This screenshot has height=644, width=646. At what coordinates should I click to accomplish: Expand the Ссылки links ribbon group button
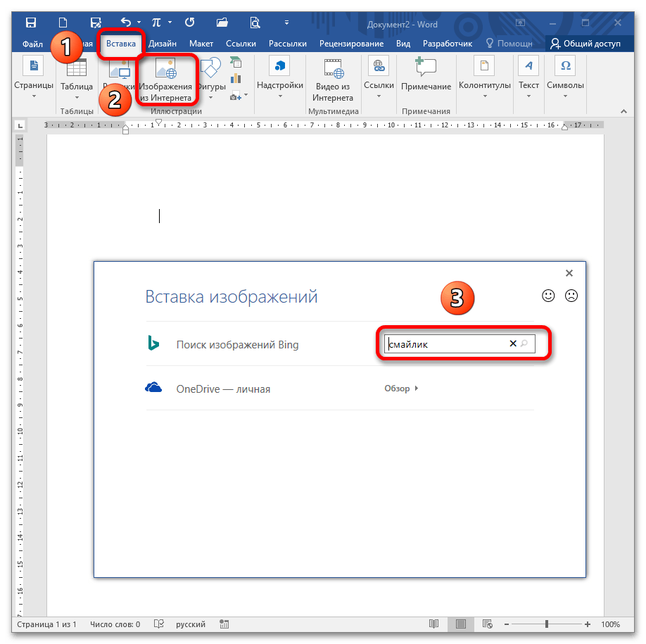tap(379, 78)
